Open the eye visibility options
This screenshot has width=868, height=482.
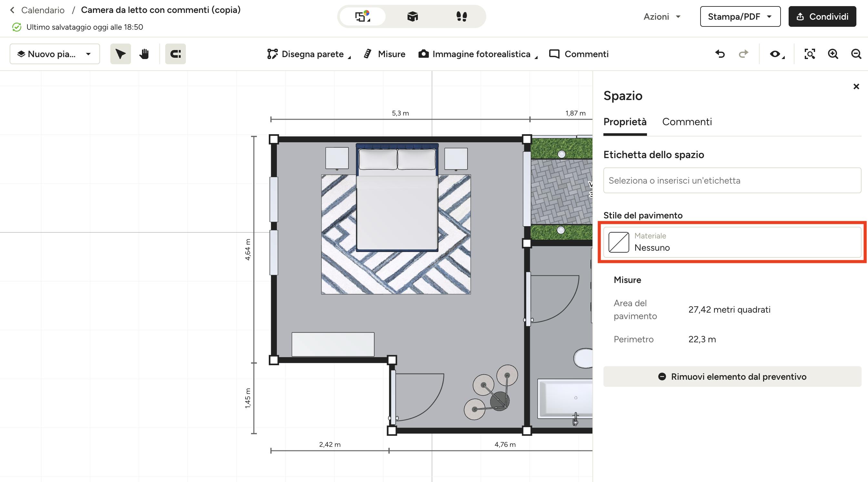(776, 54)
